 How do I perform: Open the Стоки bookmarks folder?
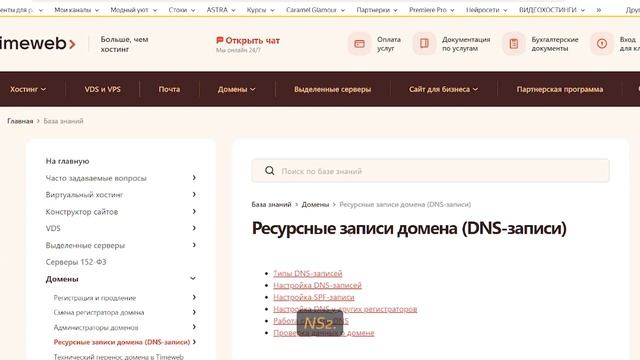pyautogui.click(x=182, y=10)
